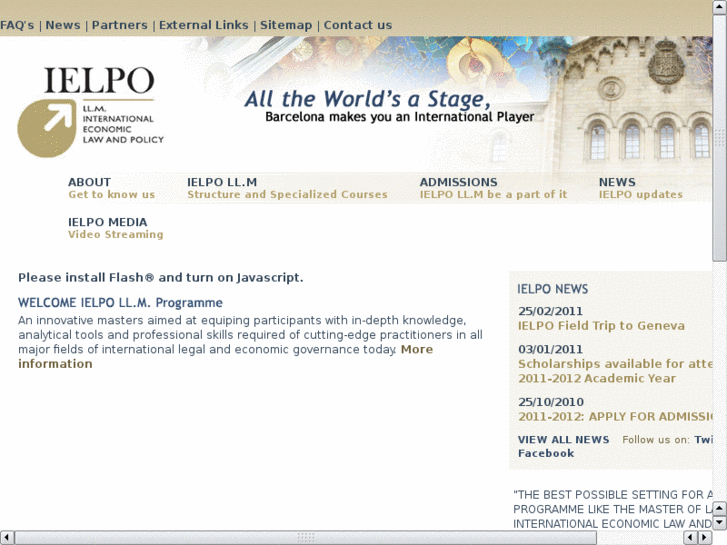Open the NEWS IELPO updates menu
The width and height of the screenshot is (727, 545).
pos(640,188)
